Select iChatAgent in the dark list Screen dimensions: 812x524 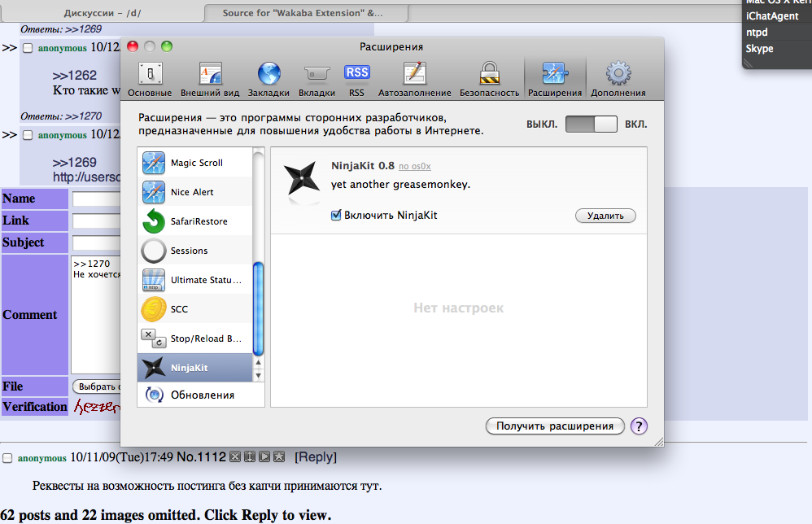coord(772,16)
